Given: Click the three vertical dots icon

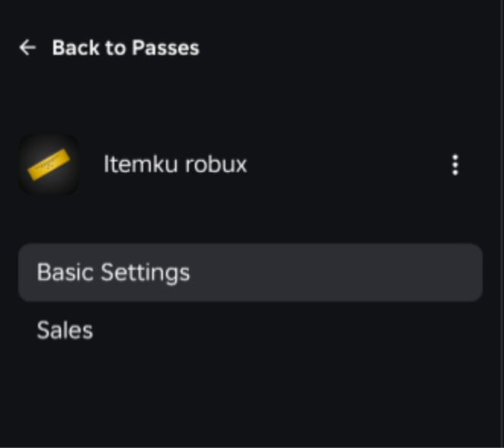Looking at the screenshot, I should [455, 165].
